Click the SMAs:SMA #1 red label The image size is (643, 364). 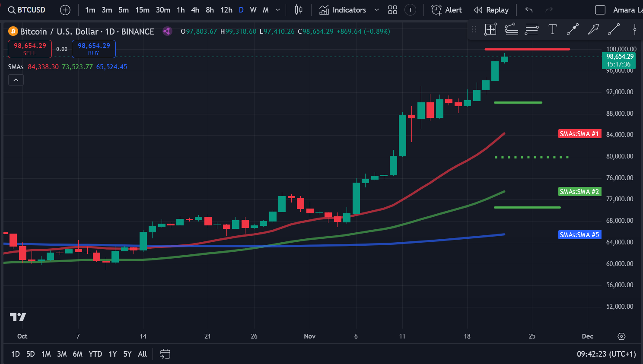coord(579,134)
